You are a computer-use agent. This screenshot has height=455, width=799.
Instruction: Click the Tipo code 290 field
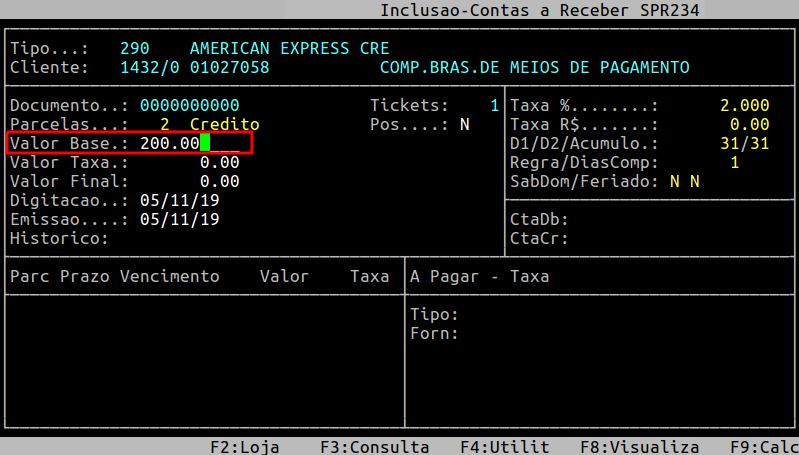pos(134,48)
